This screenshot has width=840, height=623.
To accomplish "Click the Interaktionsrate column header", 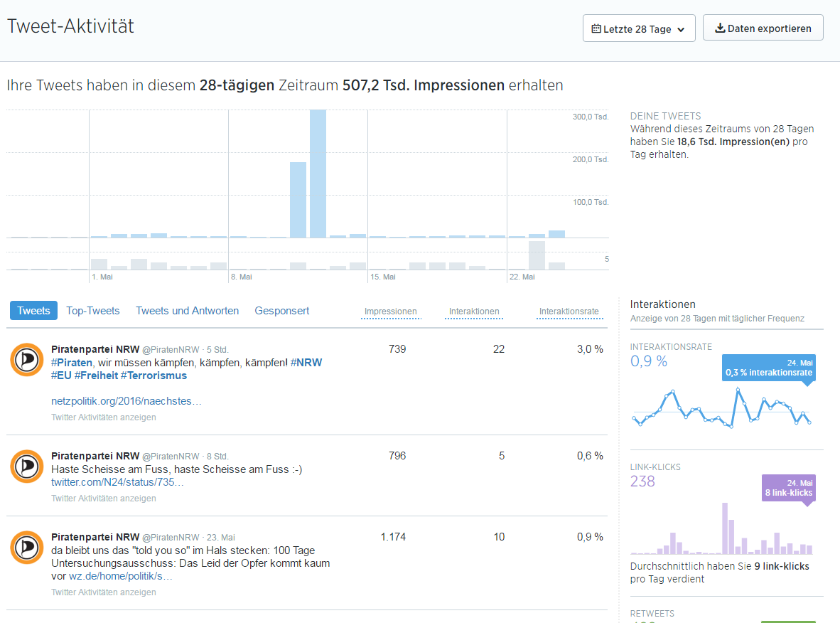I will [569, 311].
